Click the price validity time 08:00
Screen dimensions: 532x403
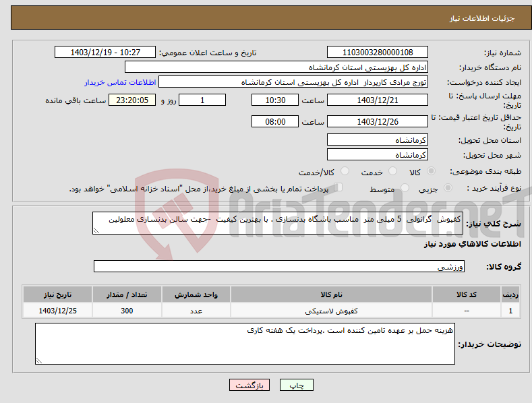(x=275, y=121)
